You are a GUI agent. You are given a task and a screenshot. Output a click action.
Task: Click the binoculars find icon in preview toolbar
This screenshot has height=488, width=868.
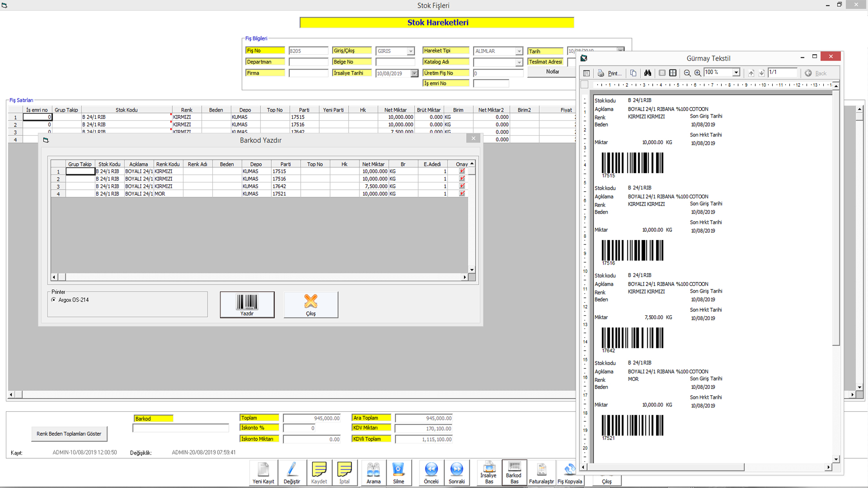647,73
